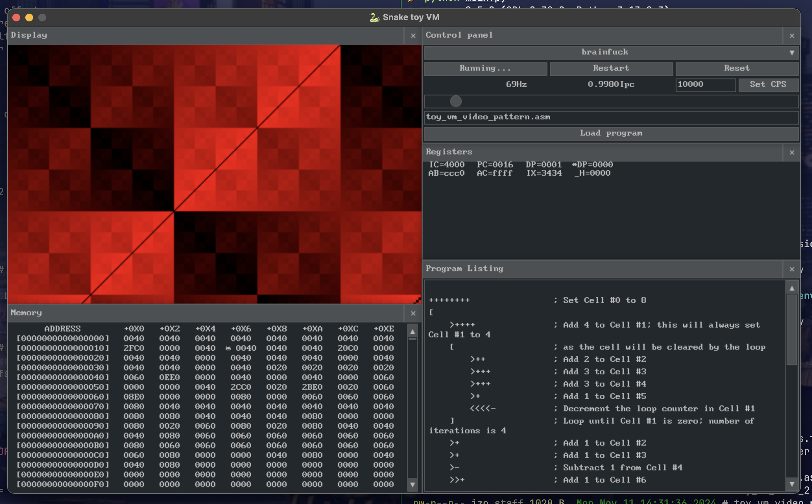This screenshot has width=812, height=504.
Task: Click the 69Hz frequency readout
Action: tap(516, 84)
